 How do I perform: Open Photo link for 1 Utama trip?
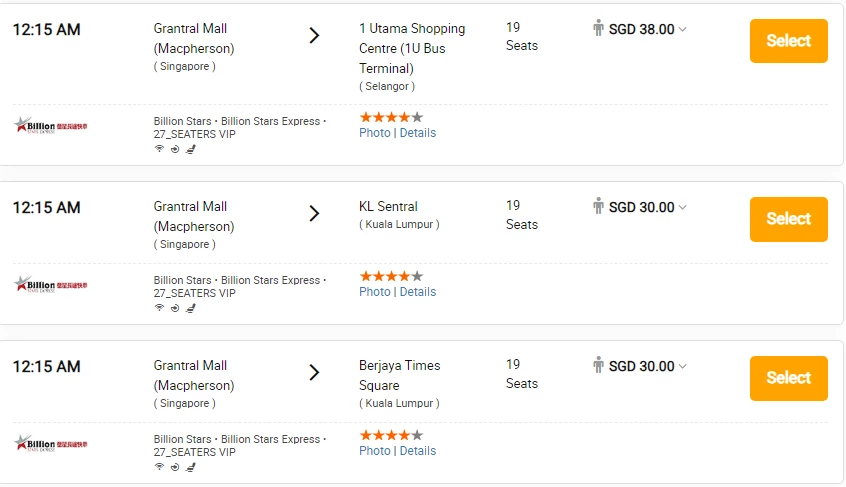374,133
